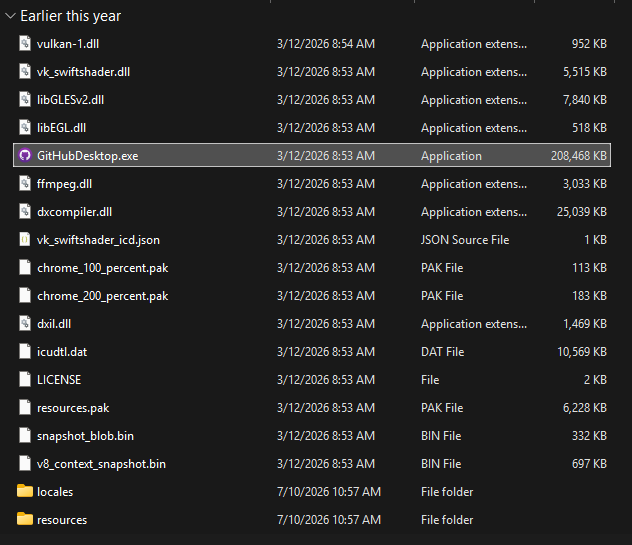Screen dimensions: 632x545
Task: Click the 697 KB size value
Action: tap(589, 464)
